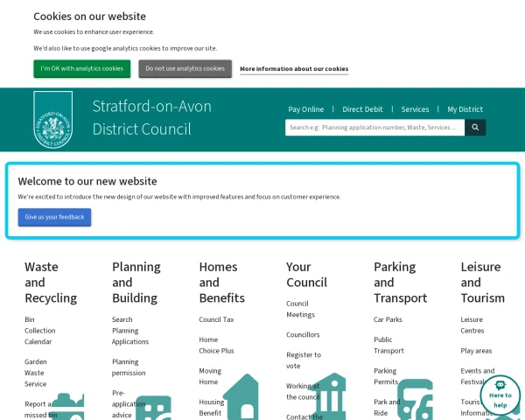Screen dimensions: 525x420
Task: Open Play areas link
Action: point(476,351)
